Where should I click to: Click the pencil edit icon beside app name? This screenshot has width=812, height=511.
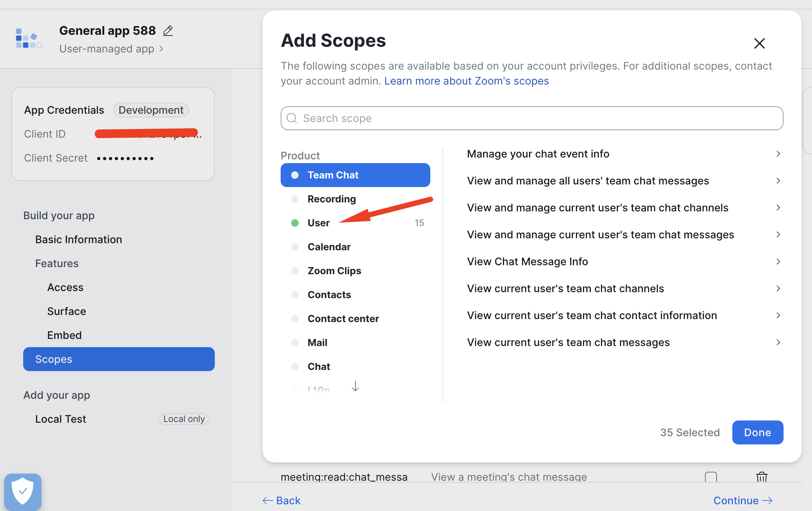tap(168, 31)
